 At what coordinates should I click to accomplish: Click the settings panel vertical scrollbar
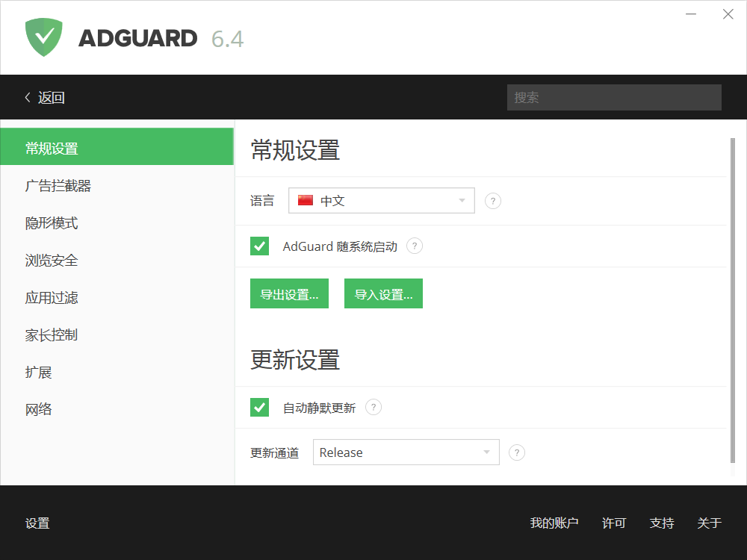coord(733,300)
